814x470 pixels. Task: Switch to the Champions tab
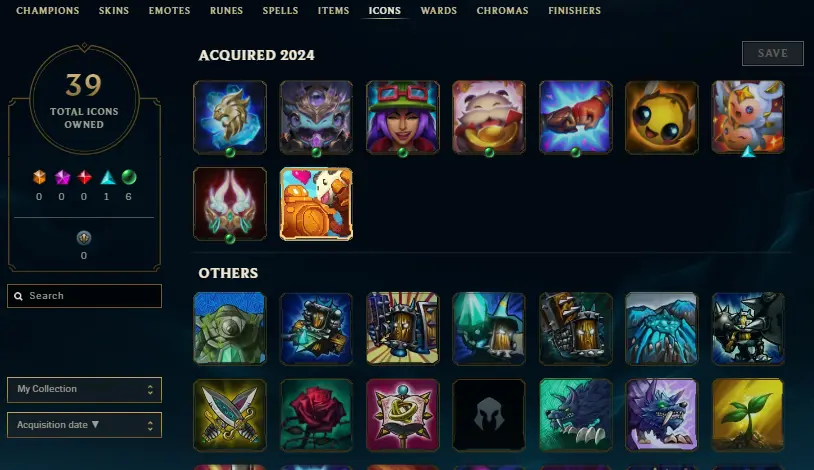[48, 10]
